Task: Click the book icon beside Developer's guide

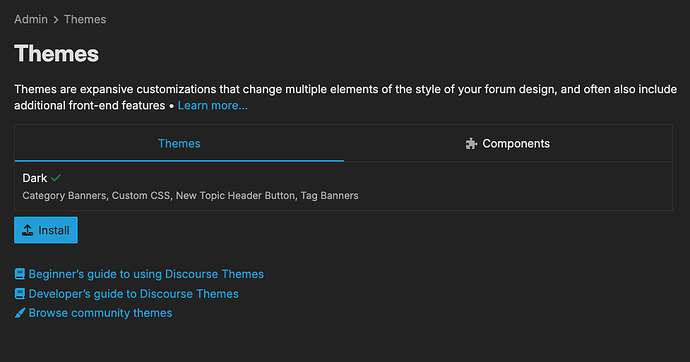Action: (20, 294)
